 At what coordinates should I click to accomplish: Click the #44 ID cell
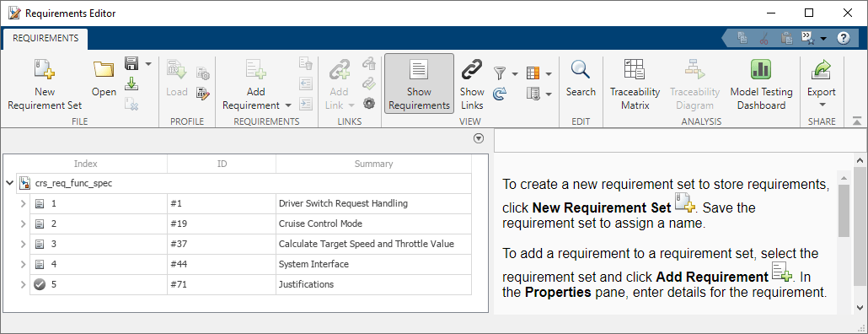click(222, 264)
